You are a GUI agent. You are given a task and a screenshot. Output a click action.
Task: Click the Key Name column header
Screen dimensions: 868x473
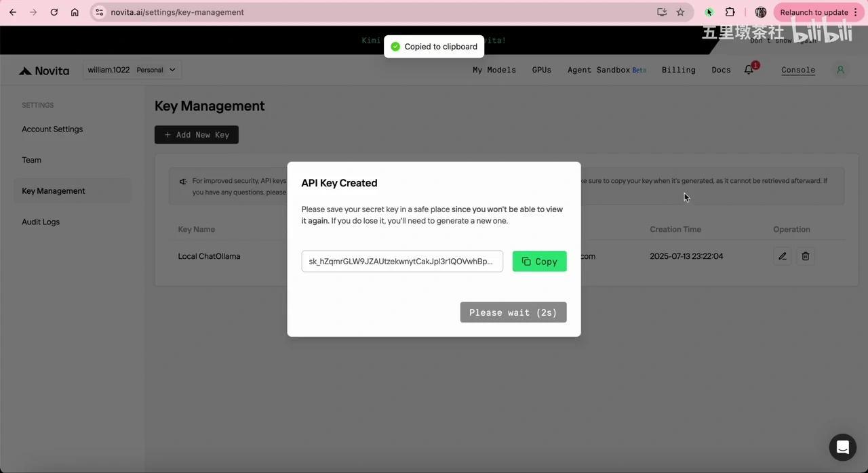click(x=197, y=229)
